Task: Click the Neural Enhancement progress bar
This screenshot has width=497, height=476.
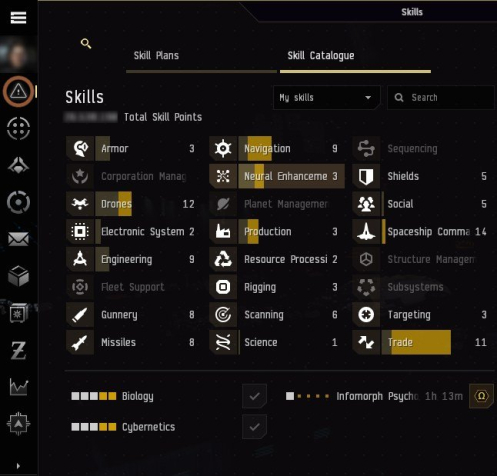Action: point(291,176)
